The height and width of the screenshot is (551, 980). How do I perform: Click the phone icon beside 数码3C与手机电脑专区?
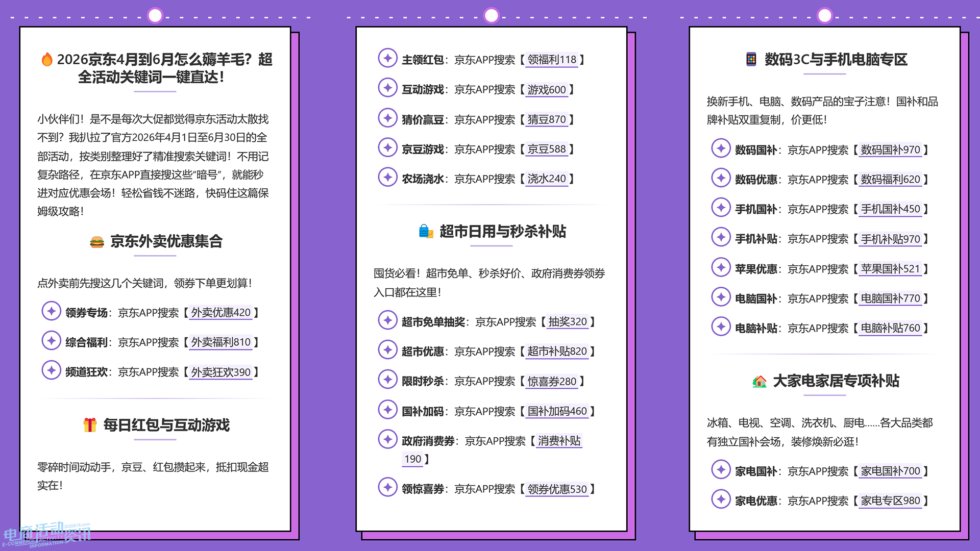pyautogui.click(x=751, y=60)
